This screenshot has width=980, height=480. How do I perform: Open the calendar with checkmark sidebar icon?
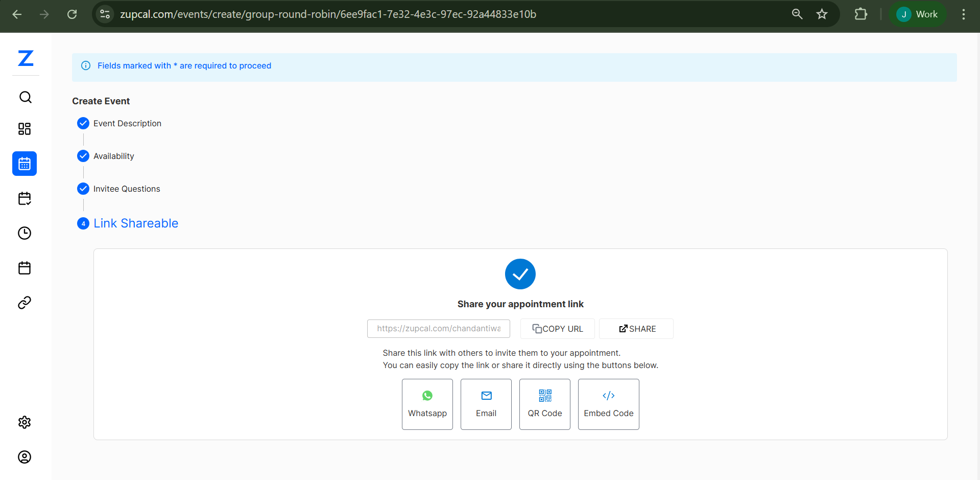coord(25,198)
